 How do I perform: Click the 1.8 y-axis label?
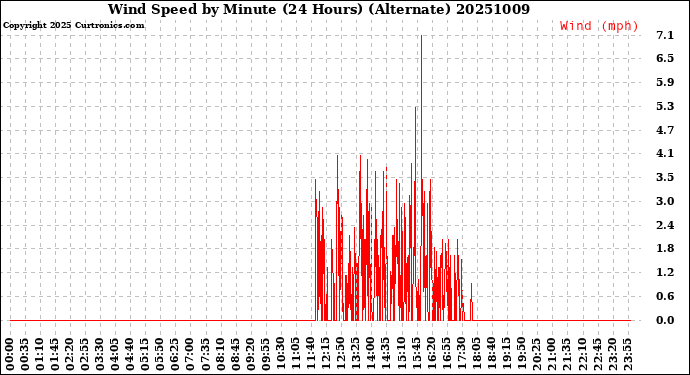click(665, 248)
